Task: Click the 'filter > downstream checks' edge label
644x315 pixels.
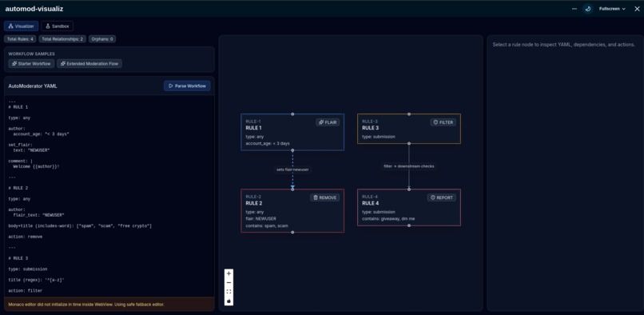Action: click(x=409, y=166)
